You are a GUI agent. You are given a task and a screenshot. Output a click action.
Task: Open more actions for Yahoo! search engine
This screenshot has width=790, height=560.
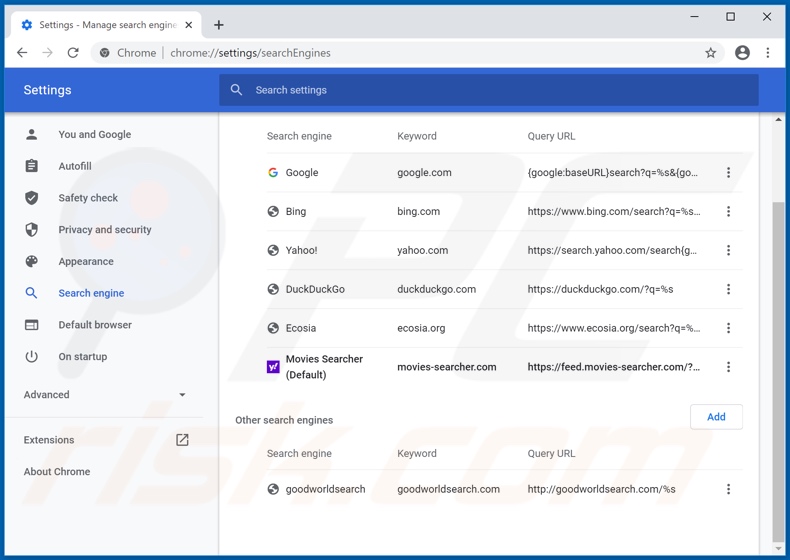728,250
